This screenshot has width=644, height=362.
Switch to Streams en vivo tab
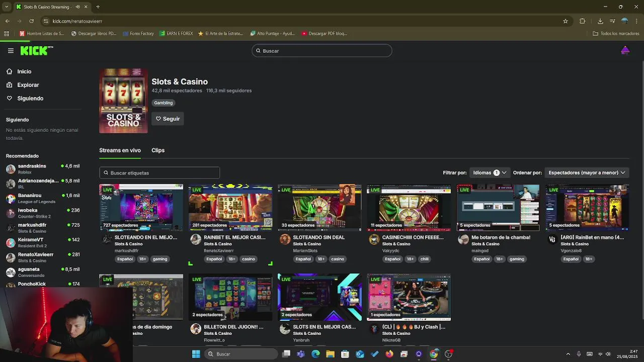120,150
